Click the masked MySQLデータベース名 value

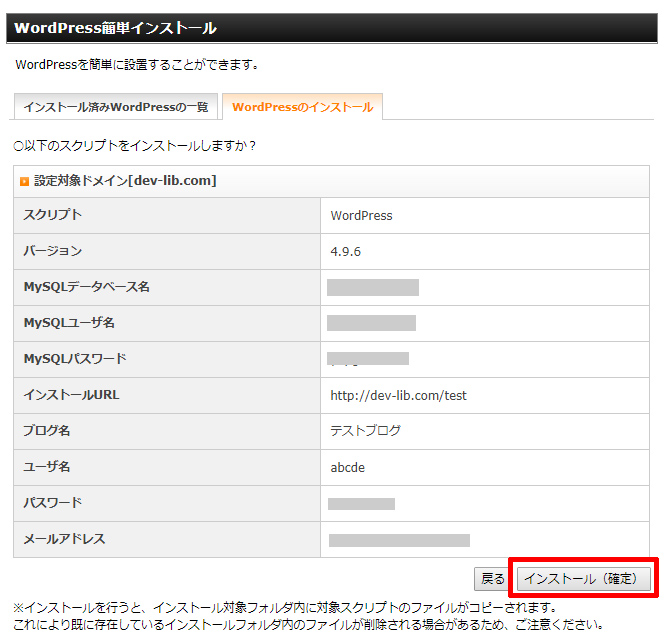coord(372,288)
